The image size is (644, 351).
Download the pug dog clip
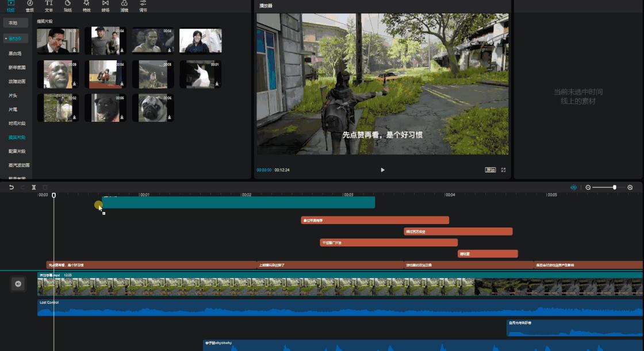(169, 117)
